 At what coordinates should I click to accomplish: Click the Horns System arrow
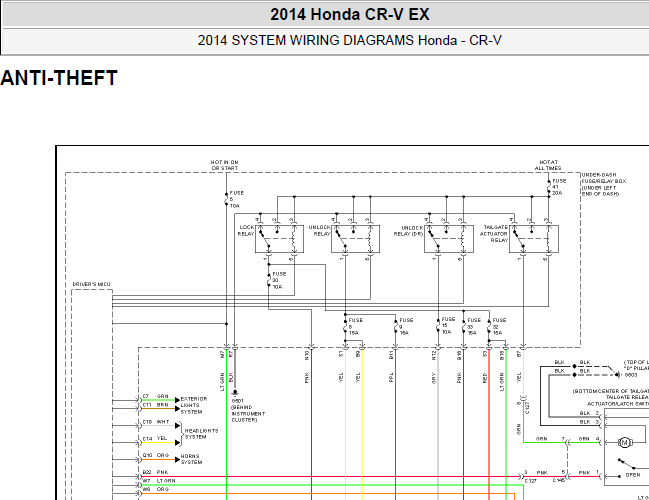point(178,459)
